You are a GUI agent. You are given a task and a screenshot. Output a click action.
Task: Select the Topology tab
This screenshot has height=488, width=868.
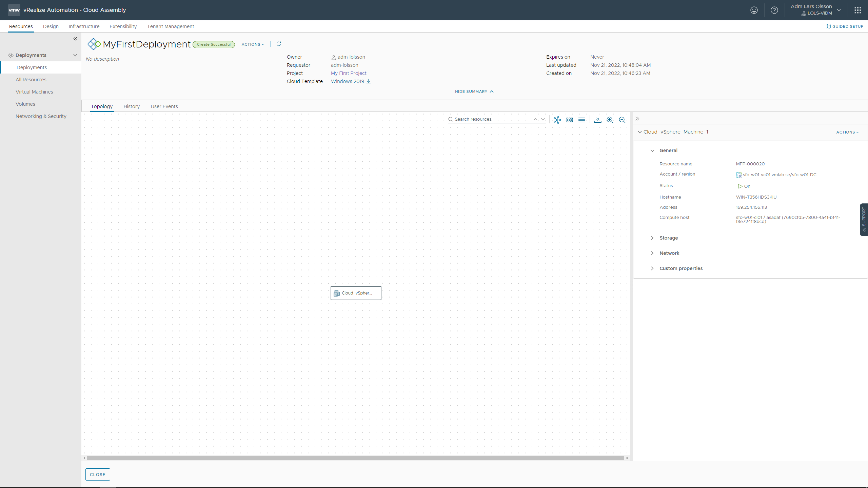point(102,106)
